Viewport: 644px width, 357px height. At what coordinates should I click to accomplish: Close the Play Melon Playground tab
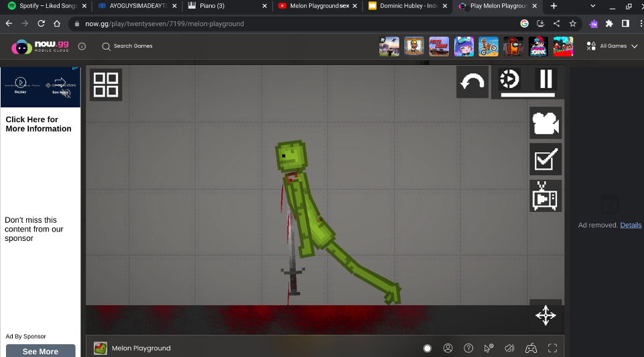[x=534, y=6]
